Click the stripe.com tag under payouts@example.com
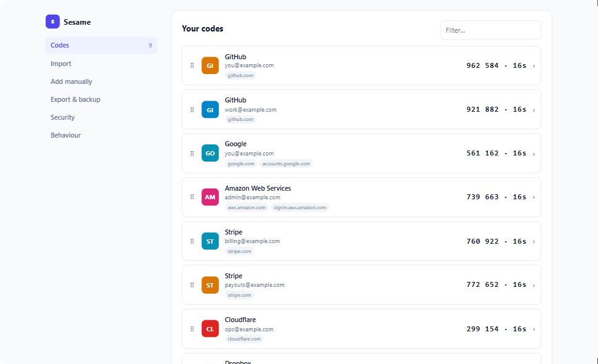This screenshot has height=364, width=598. coord(239,295)
